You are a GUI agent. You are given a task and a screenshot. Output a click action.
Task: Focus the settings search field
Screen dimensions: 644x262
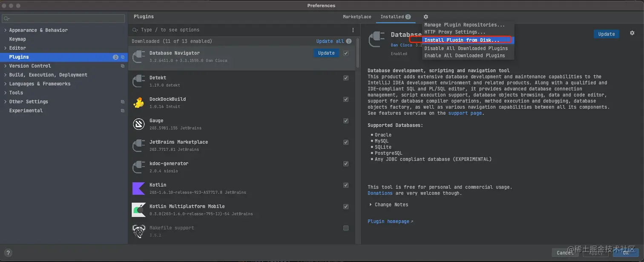[63, 18]
